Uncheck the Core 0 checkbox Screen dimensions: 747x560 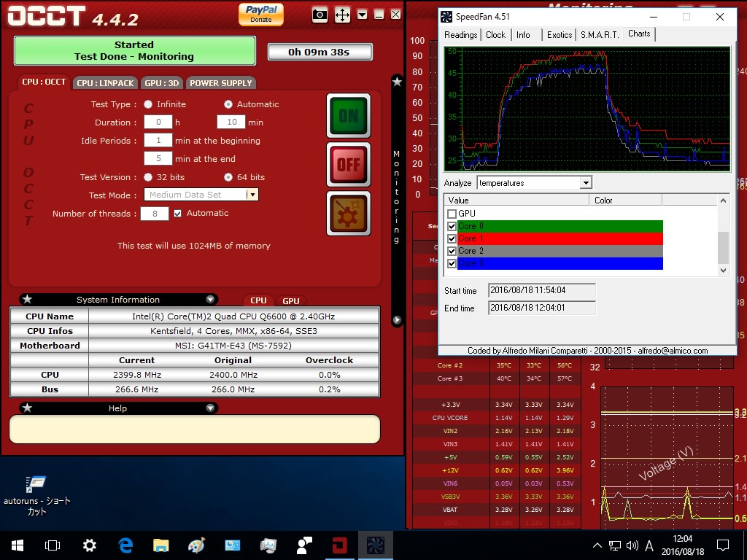point(452,226)
